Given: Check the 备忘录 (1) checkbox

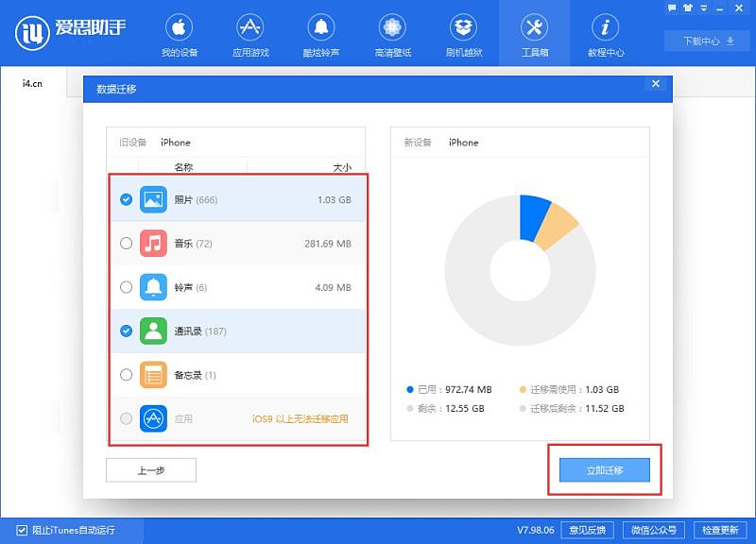Looking at the screenshot, I should pos(127,375).
